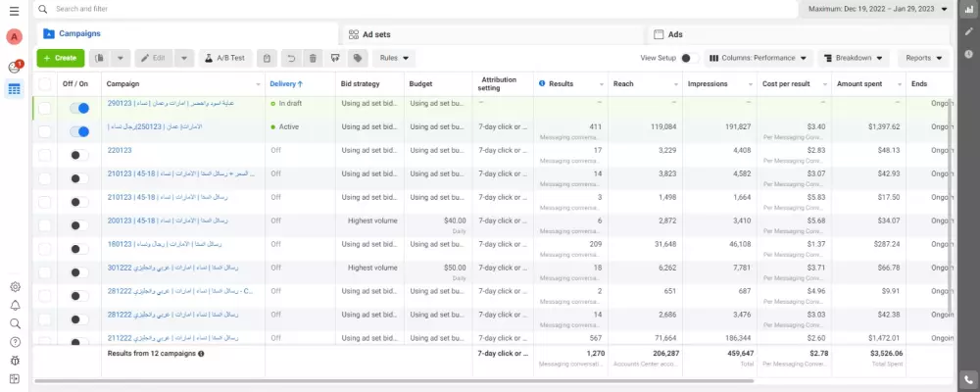Check the select-all checkbox in table header

(x=45, y=84)
